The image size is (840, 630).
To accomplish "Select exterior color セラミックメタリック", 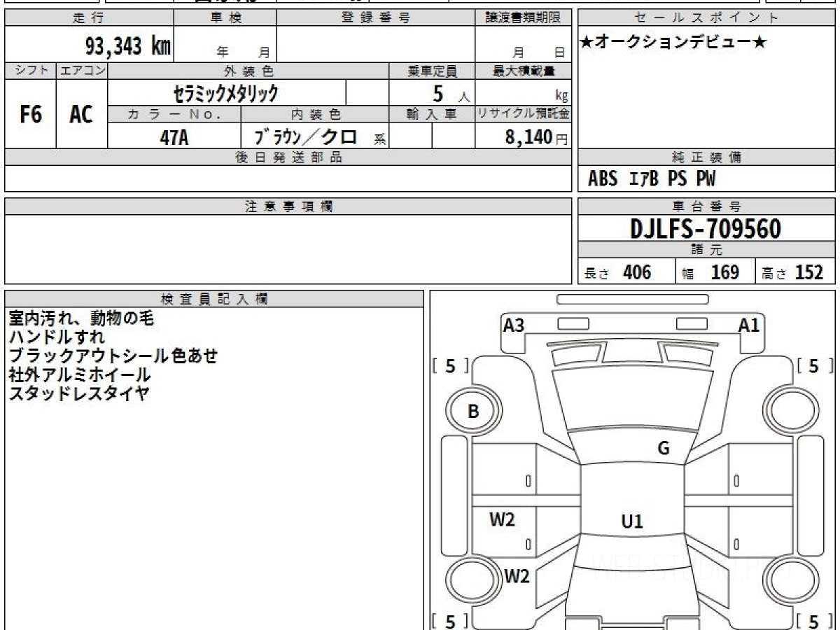I will coord(226,92).
